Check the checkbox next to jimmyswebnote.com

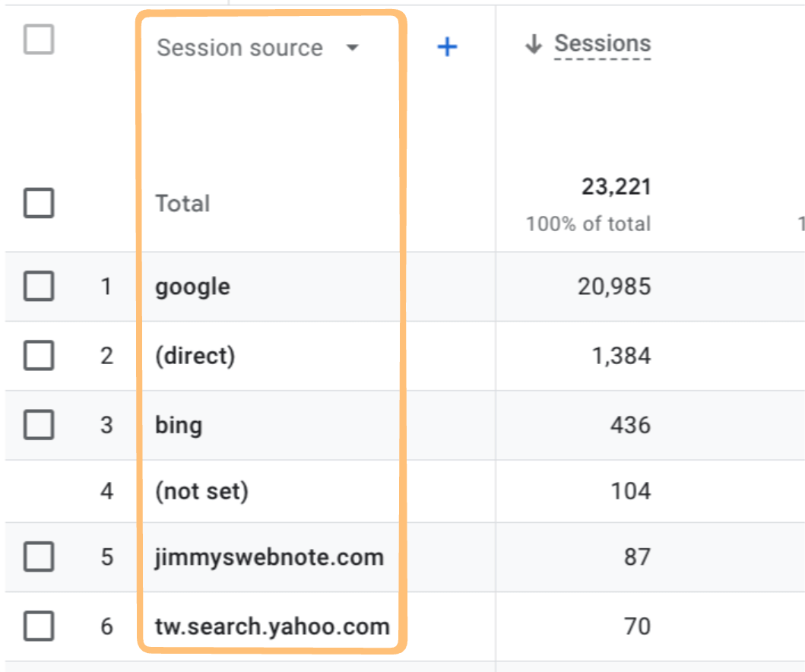click(38, 558)
